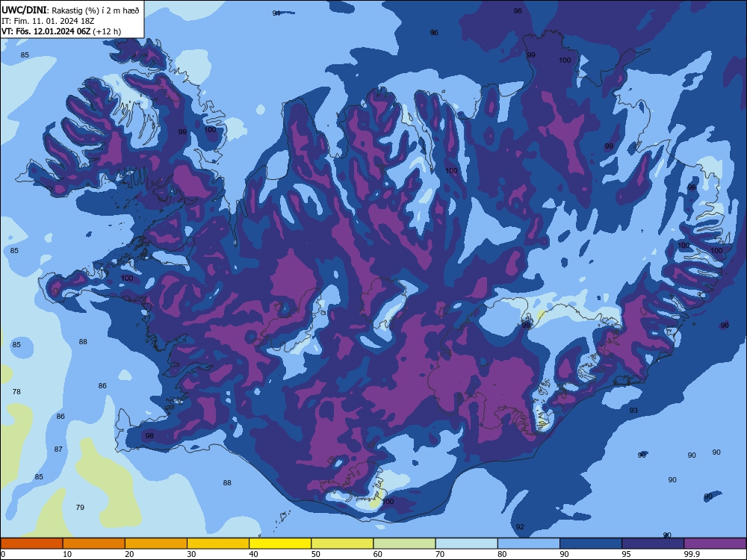Screen dimensions: 747x560
Task: Click the pale blue 70–80 legend swatch
Action: (467, 544)
